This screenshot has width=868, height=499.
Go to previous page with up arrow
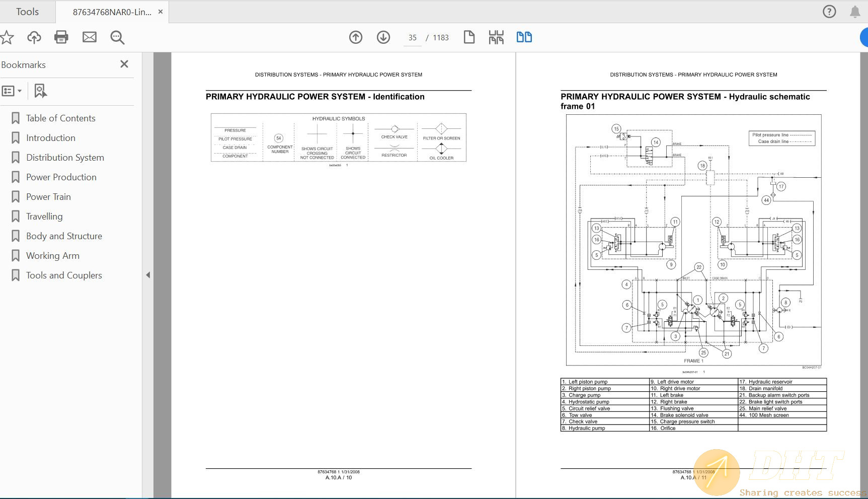click(x=356, y=37)
